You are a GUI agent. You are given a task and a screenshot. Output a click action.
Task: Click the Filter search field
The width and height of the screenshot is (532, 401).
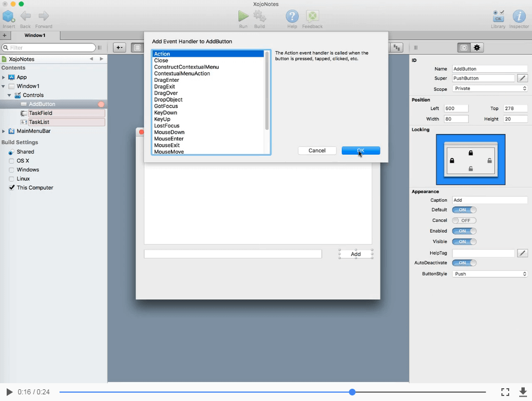(x=49, y=47)
